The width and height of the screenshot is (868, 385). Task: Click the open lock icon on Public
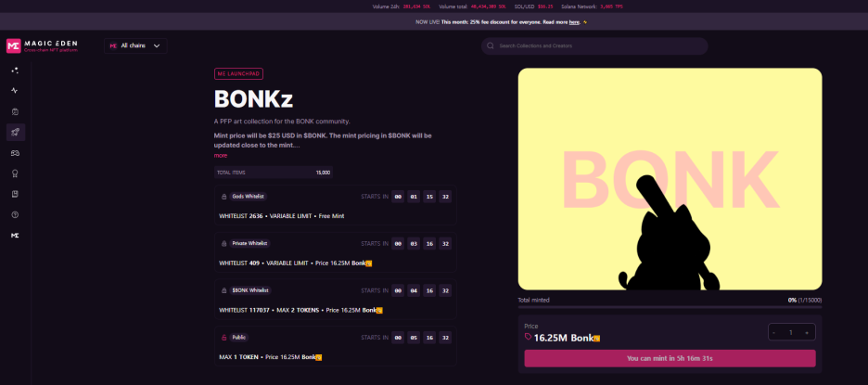[223, 338]
